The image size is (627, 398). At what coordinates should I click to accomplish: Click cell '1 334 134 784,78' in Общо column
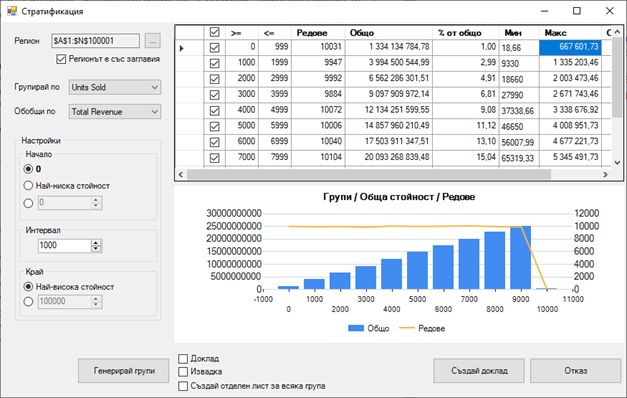pos(389,47)
